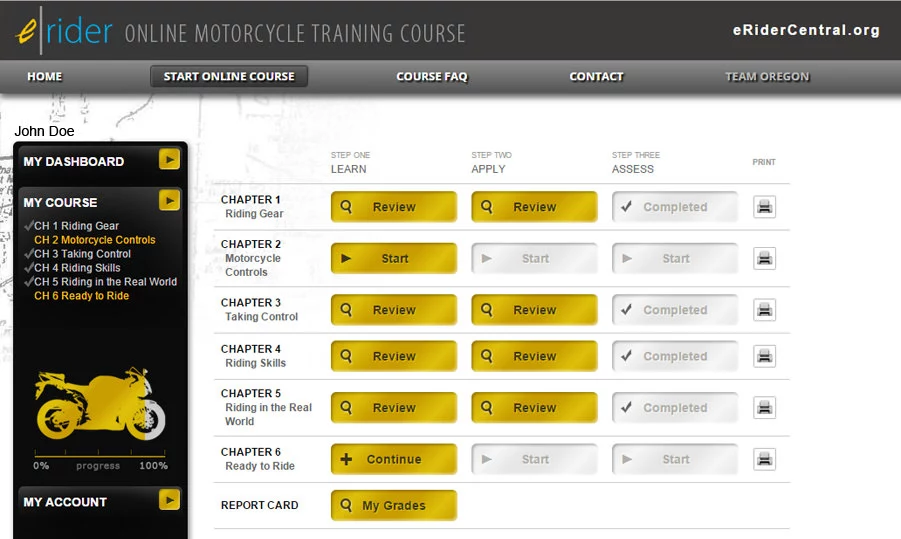This screenshot has width=901, height=539.
Task: Click the printer icon for Chapter 3
Action: point(764,310)
